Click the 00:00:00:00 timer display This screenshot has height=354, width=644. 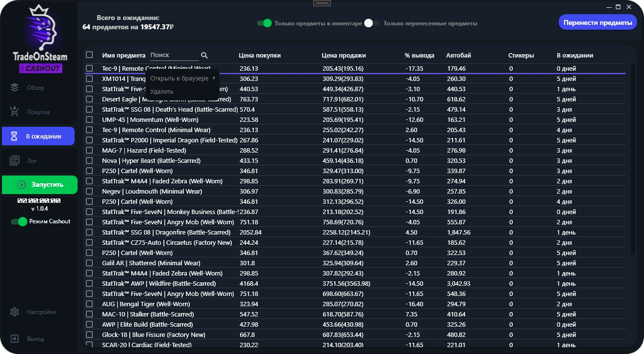pyautogui.click(x=39, y=200)
